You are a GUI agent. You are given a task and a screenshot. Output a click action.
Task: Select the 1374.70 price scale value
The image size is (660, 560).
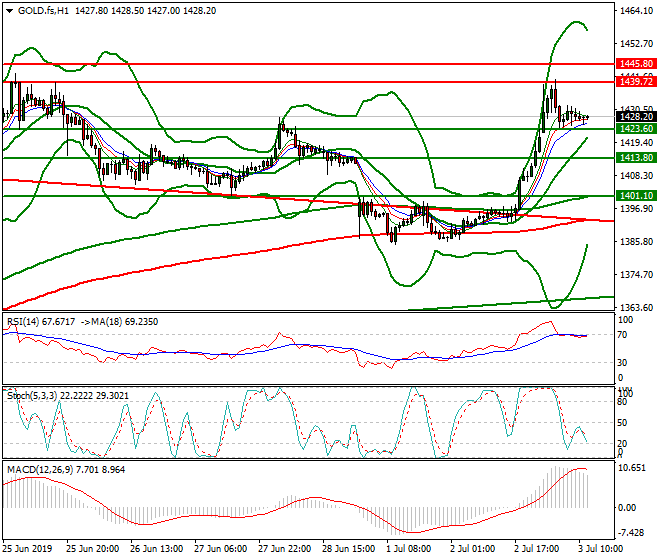point(636,275)
